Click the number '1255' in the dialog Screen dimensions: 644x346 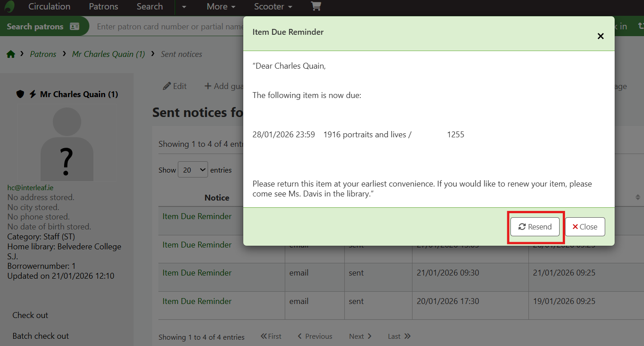[x=456, y=135]
